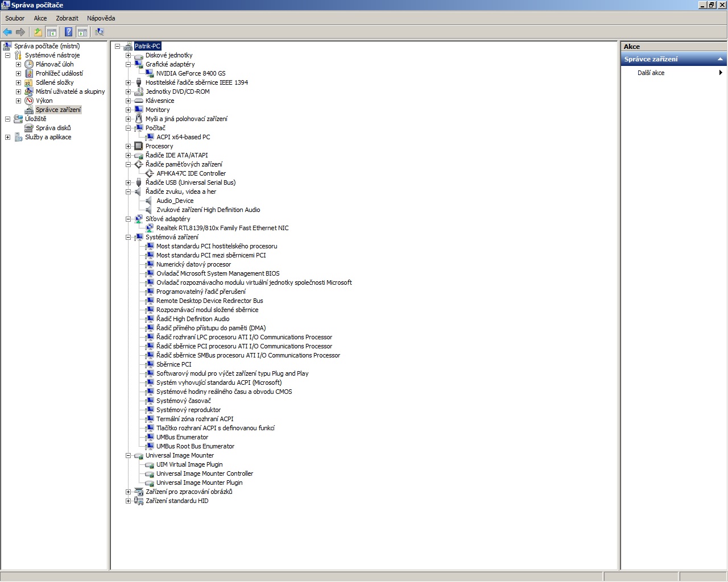Collapse the Grafické adaptéry node
Screen dimensions: 728x582
(128, 64)
